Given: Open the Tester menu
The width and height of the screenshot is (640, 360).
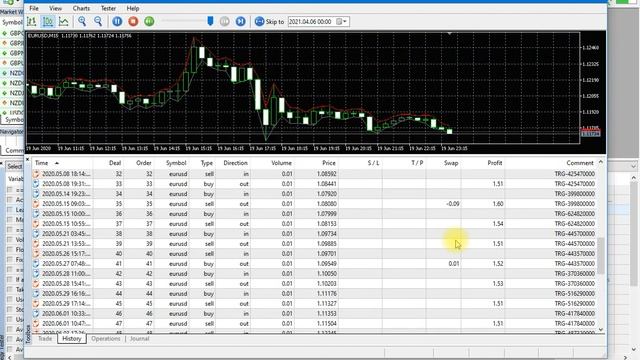Looking at the screenshot, I should click(108, 8).
